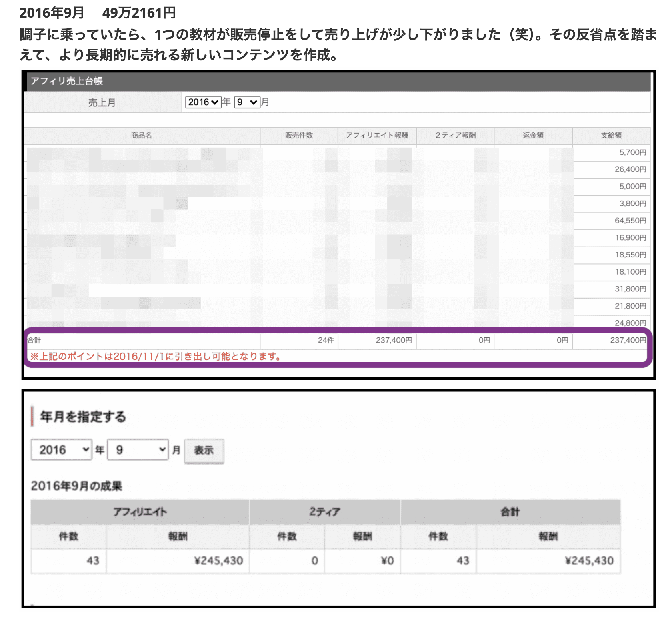Select the 返金額 column header

(x=533, y=136)
